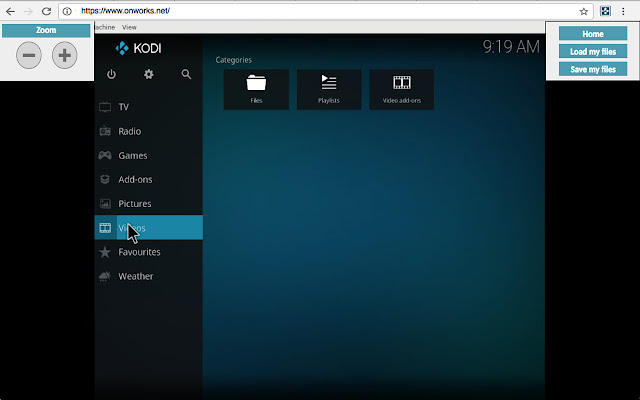Open the View menu in the menu bar

pyautogui.click(x=129, y=27)
